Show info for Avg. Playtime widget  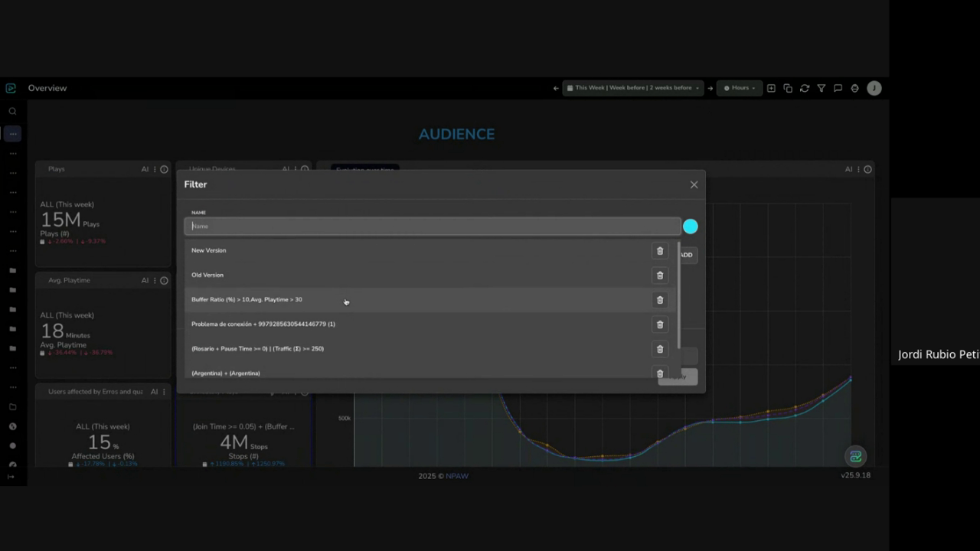(x=164, y=280)
